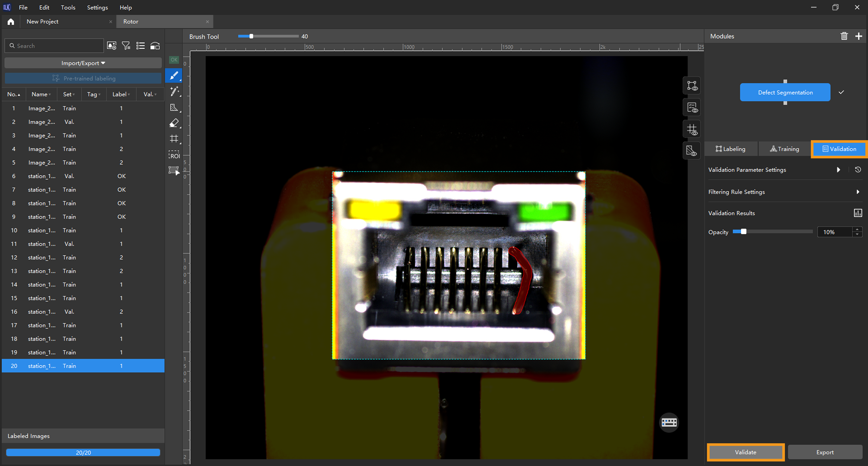Click the image set switch icon beside list view
This screenshot has height=466, width=868.
155,46
